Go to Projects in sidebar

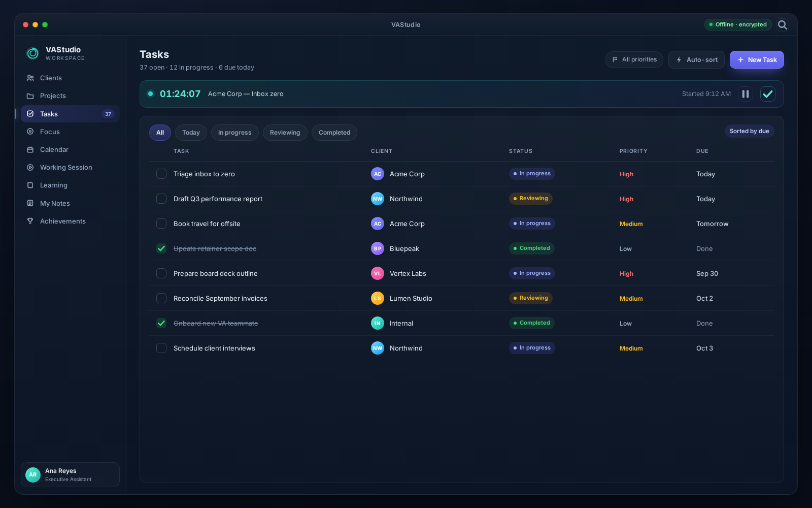pyautogui.click(x=70, y=96)
